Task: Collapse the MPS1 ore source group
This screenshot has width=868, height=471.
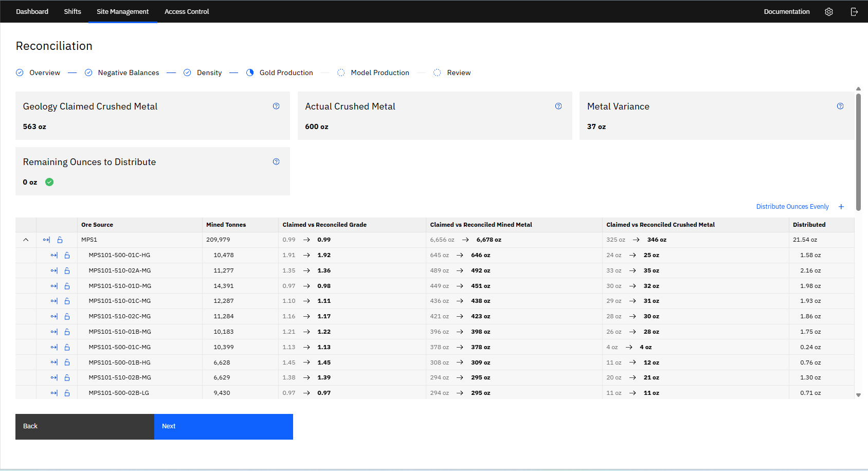Action: click(26, 240)
